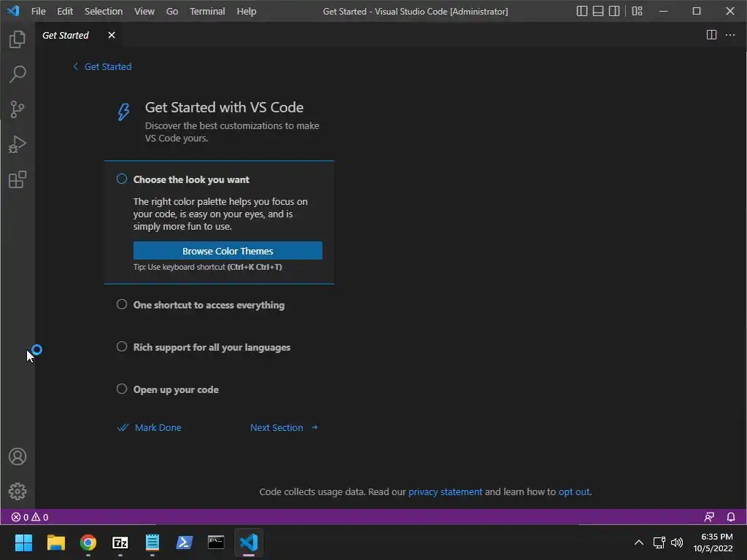Screen dimensions: 747x560
Task: Open the Accounts menu icon
Action: (18, 456)
